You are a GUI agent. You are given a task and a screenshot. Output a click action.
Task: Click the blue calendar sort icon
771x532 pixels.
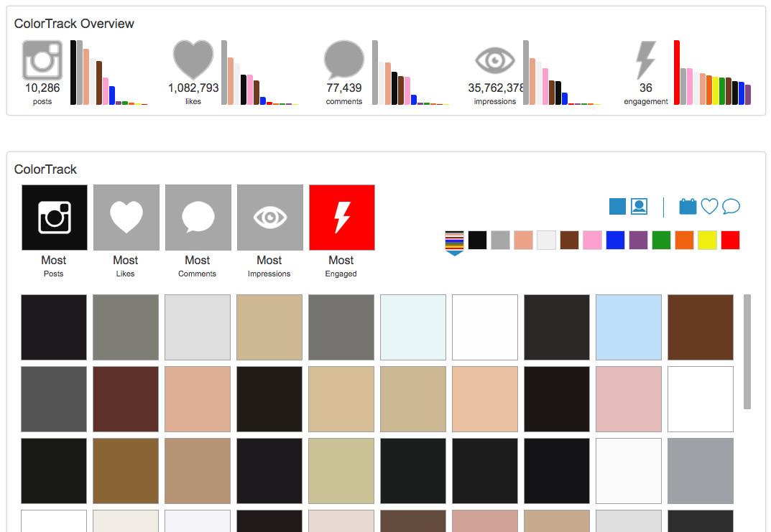point(688,207)
